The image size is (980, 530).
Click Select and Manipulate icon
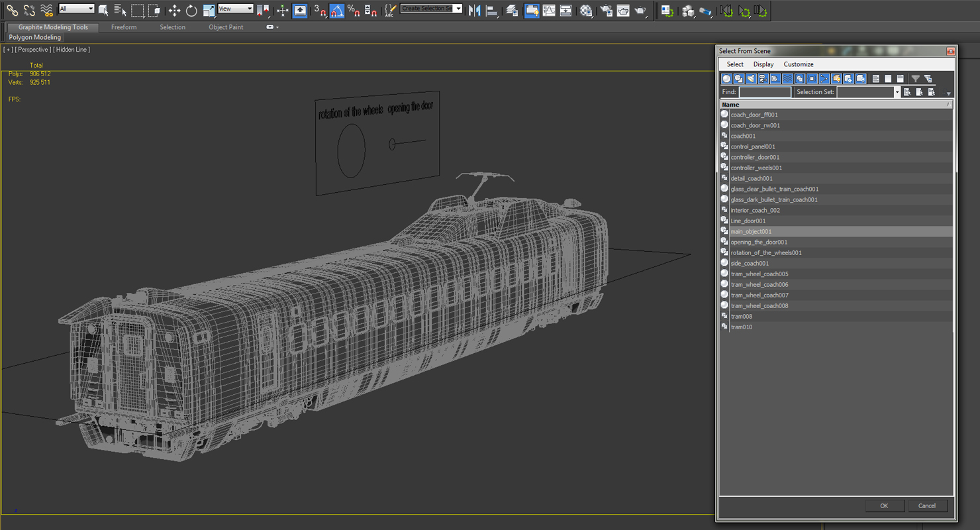point(283,11)
